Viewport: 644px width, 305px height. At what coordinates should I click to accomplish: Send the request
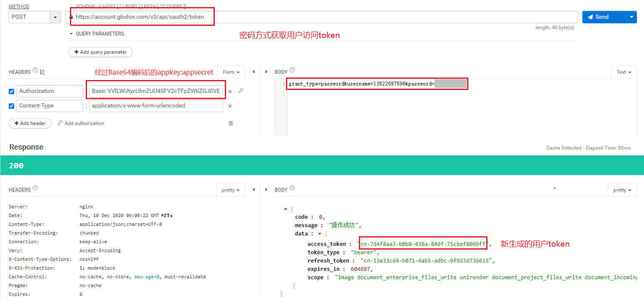click(x=604, y=17)
